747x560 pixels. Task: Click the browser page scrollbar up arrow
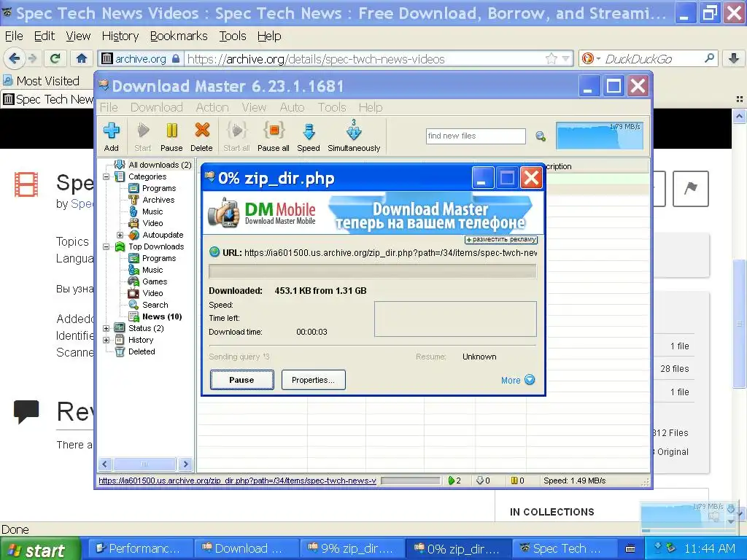pyautogui.click(x=740, y=116)
